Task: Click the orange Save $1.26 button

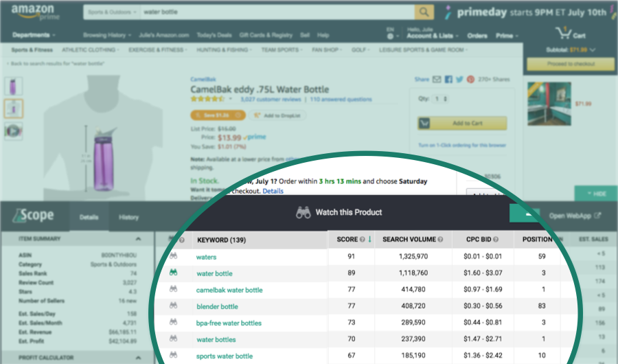Action: [x=218, y=115]
